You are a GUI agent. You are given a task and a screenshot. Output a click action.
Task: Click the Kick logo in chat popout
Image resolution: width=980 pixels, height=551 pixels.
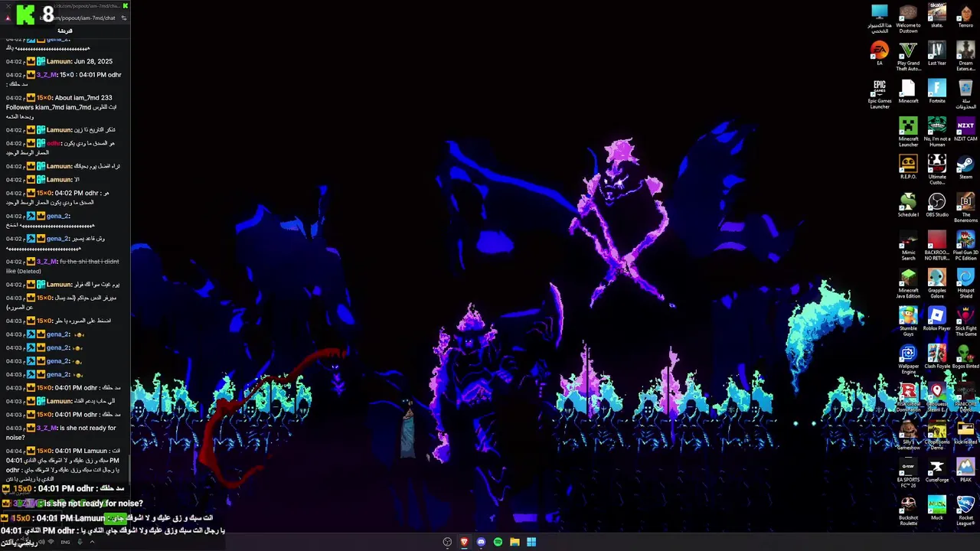point(24,13)
